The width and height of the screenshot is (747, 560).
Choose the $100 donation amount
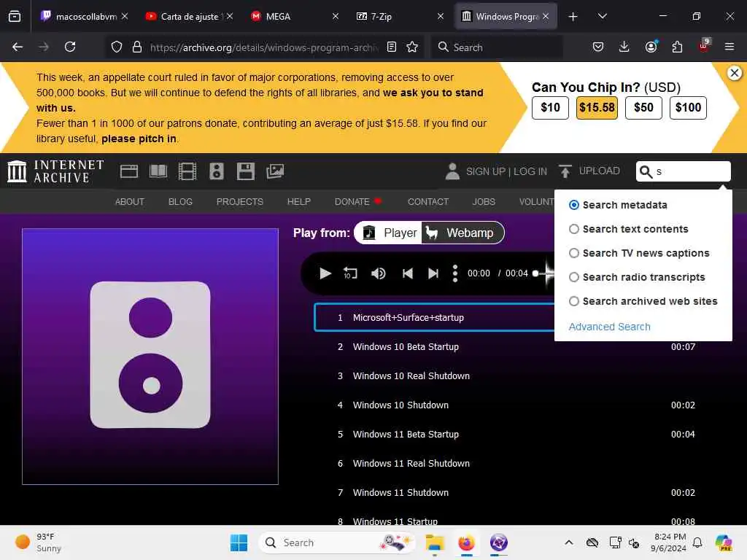pos(688,108)
